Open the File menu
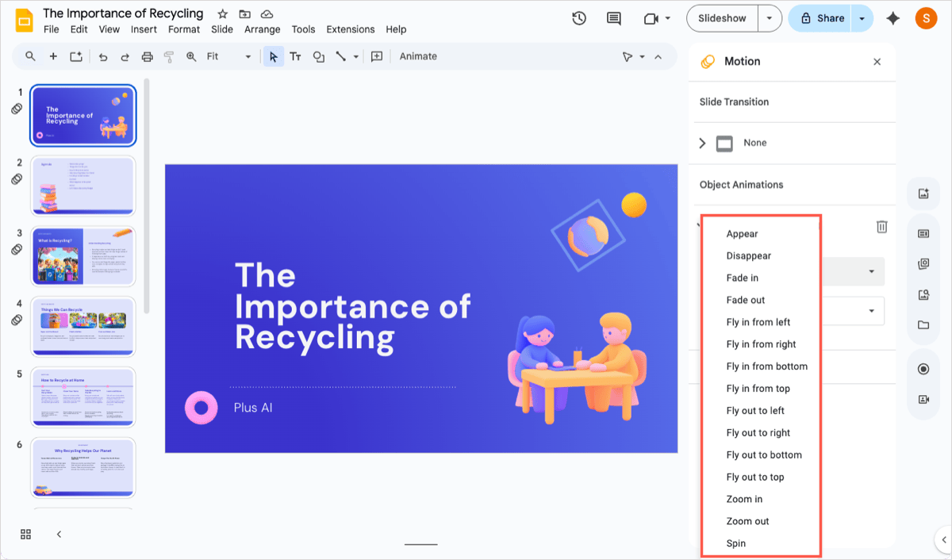The width and height of the screenshot is (952, 560). (52, 29)
